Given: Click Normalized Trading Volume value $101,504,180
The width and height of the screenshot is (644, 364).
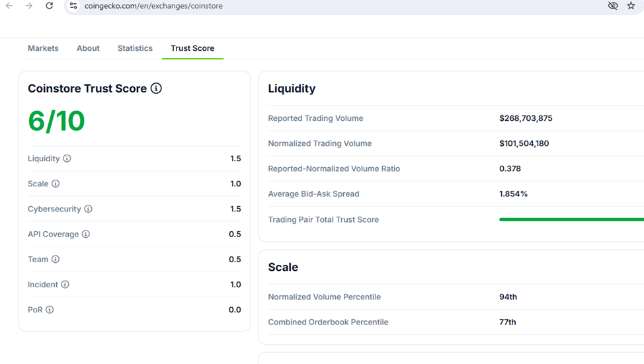Looking at the screenshot, I should tap(524, 143).
